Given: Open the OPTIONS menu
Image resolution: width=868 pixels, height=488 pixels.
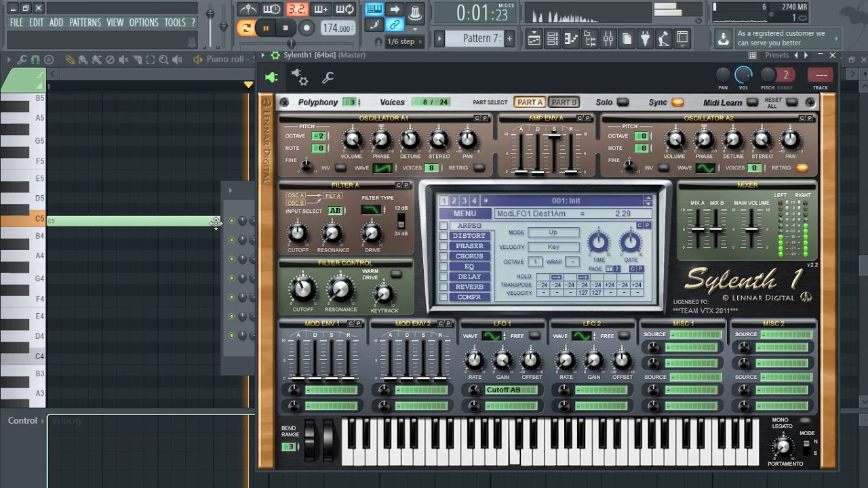Looking at the screenshot, I should (x=144, y=22).
